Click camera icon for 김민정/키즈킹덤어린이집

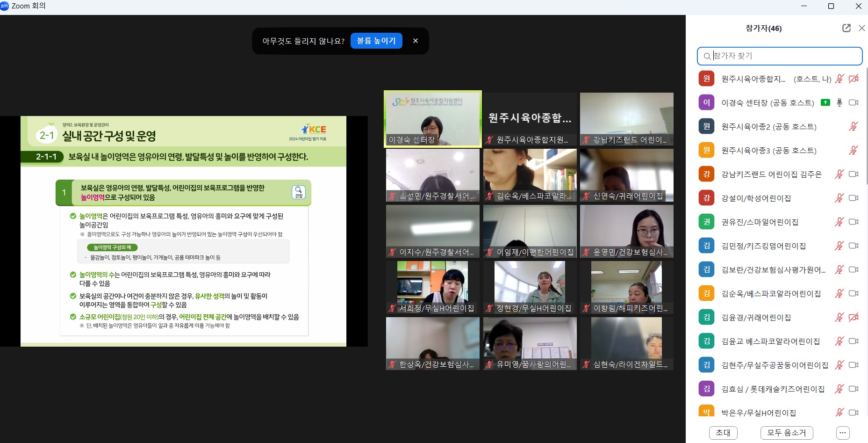click(x=854, y=246)
